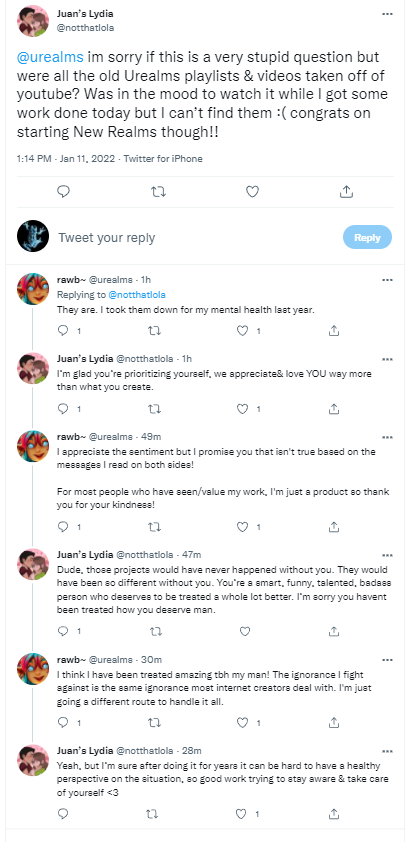Share the 'prioritizing yourself' reply
This screenshot has height=842, width=413.
coord(334,409)
